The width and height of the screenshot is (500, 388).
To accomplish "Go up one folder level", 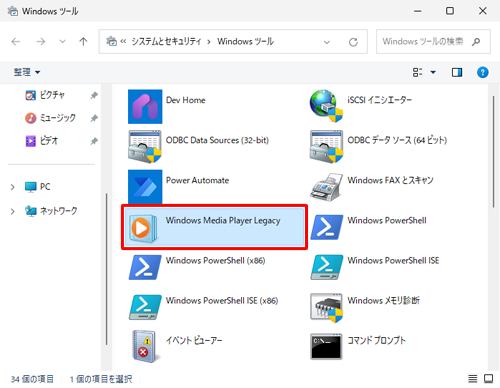I will [83, 42].
